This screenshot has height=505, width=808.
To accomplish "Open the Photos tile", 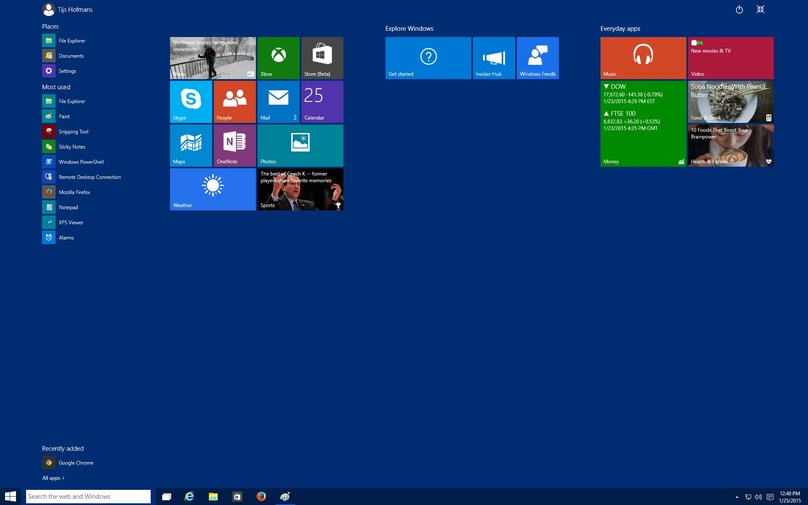I will click(300, 145).
